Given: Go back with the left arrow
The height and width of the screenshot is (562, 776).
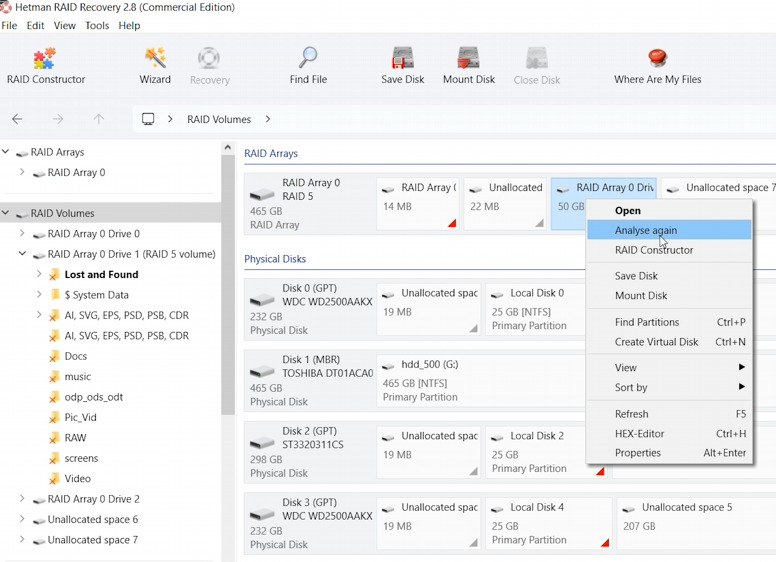Looking at the screenshot, I should coord(17,119).
